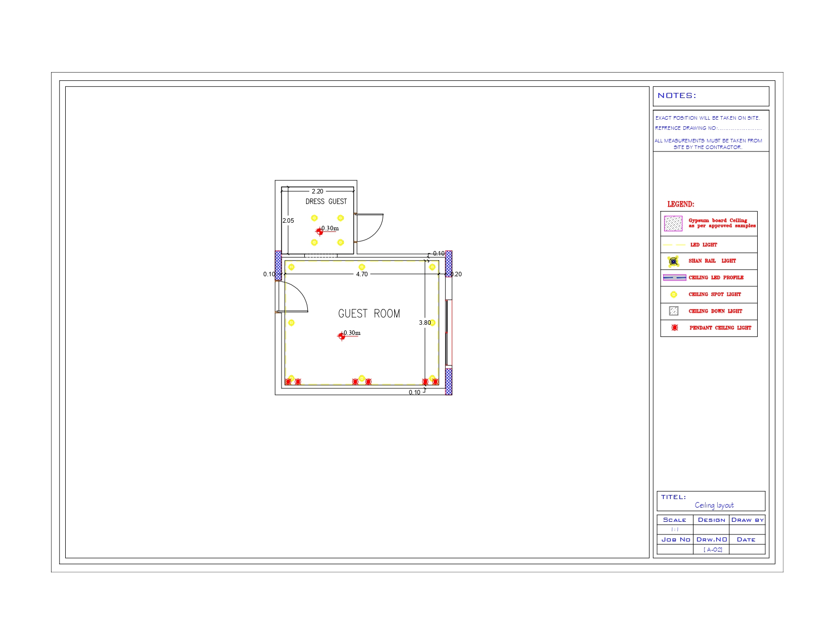Select the Scale cell in the title block
This screenshot has width=834, height=644.
pos(674,519)
